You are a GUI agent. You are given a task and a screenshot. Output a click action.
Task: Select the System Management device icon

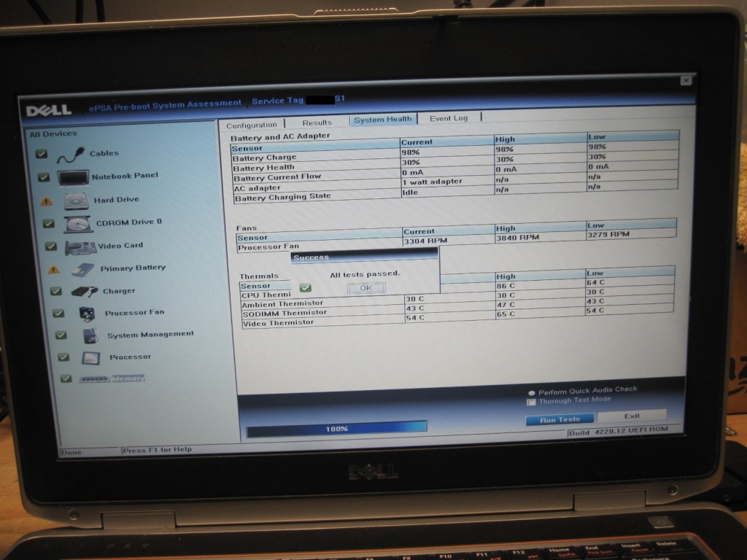(90, 335)
